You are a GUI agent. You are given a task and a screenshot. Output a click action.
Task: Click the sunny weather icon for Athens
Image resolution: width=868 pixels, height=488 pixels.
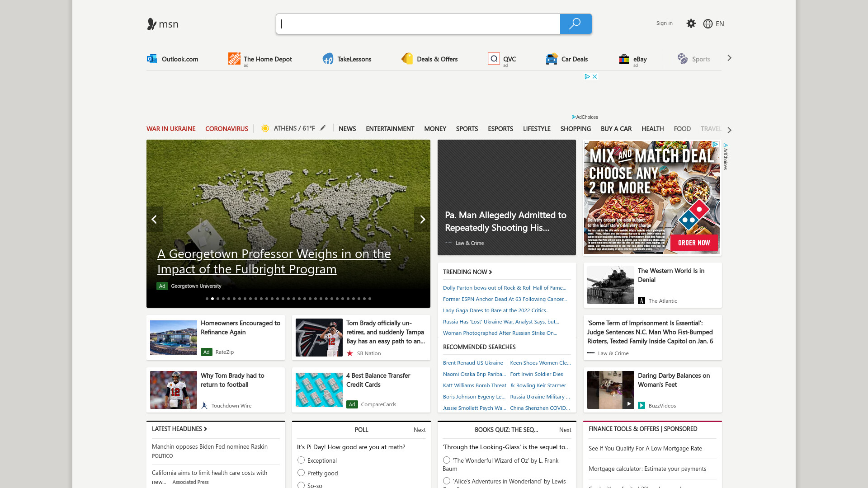(x=265, y=128)
